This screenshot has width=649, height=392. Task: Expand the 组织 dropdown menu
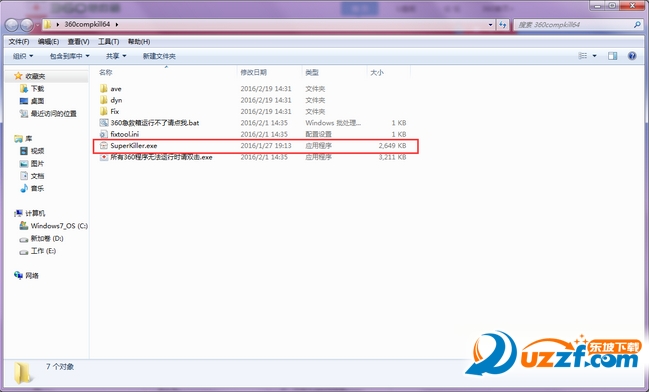pos(23,56)
